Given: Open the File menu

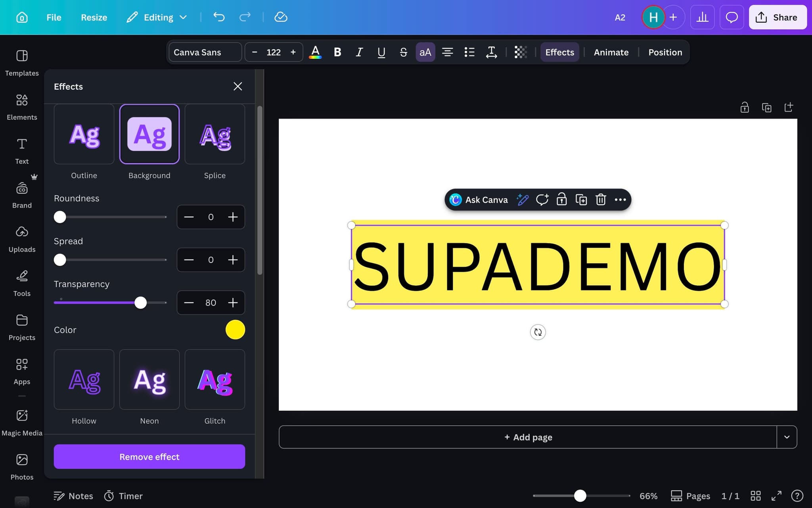Looking at the screenshot, I should point(54,17).
